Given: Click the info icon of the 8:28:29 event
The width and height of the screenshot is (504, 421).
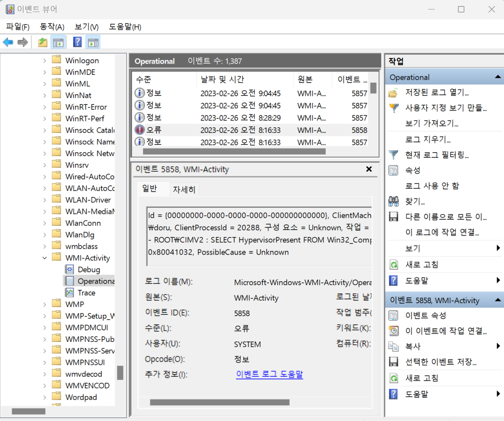Looking at the screenshot, I should [x=139, y=117].
